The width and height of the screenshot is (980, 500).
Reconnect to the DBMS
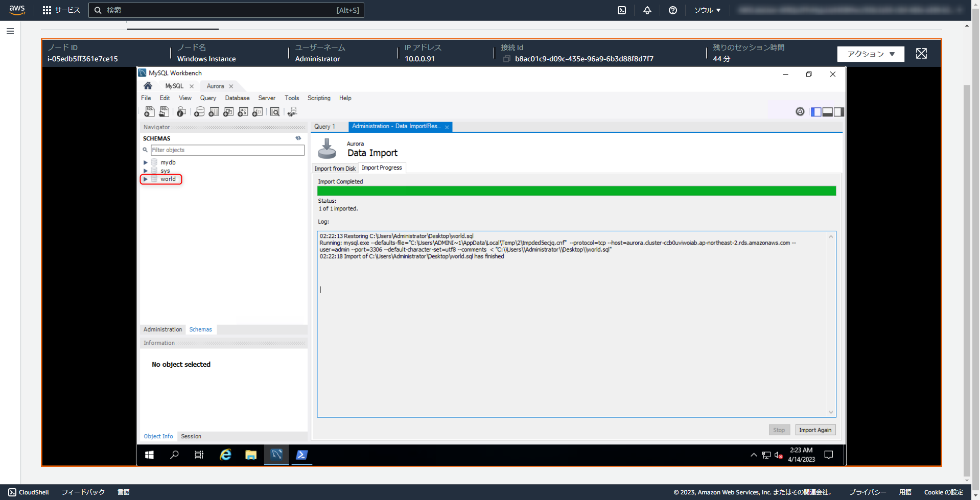point(292,111)
